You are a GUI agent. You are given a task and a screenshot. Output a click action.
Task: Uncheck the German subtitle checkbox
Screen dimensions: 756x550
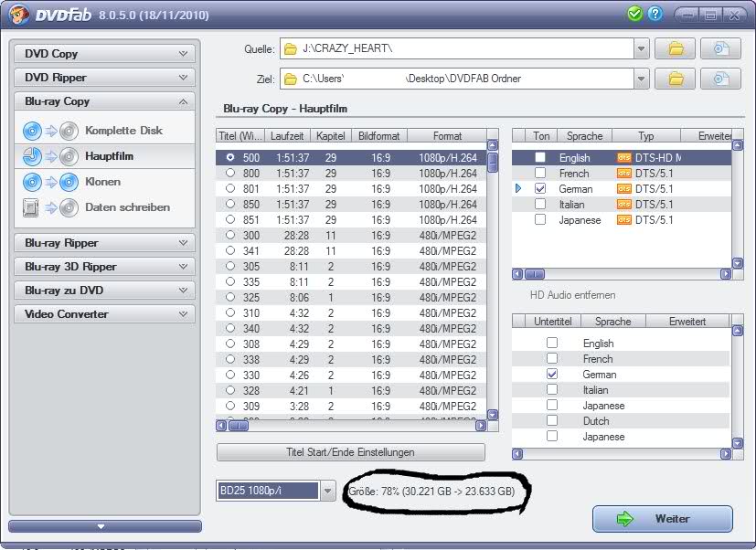[551, 375]
